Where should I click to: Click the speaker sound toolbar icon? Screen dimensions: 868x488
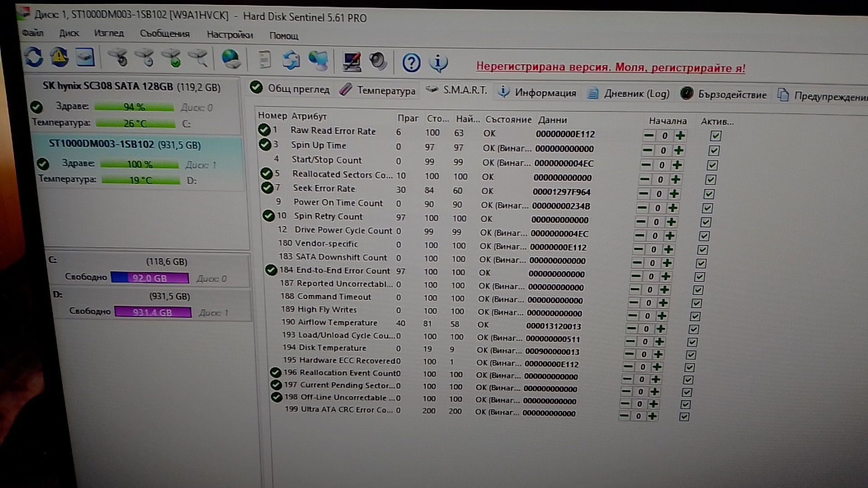click(x=378, y=61)
